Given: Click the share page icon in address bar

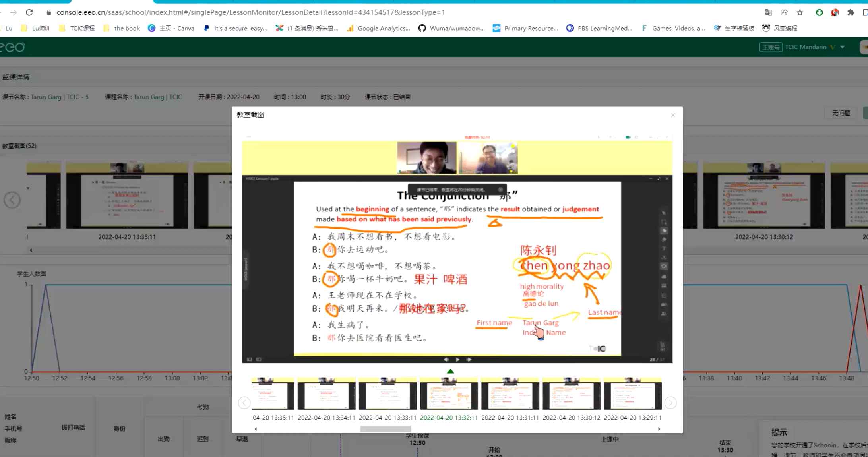Looking at the screenshot, I should [784, 12].
